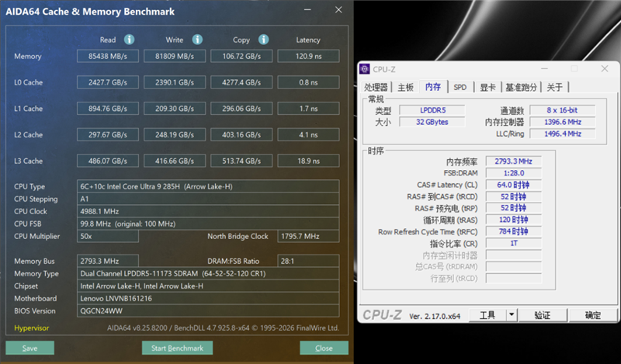Click the Read info icon in AIDA64

click(x=129, y=40)
